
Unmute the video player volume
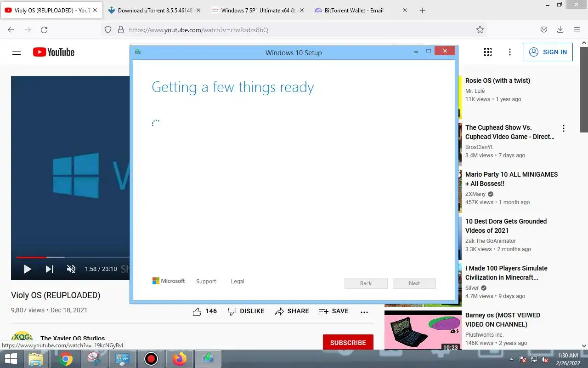click(x=71, y=269)
